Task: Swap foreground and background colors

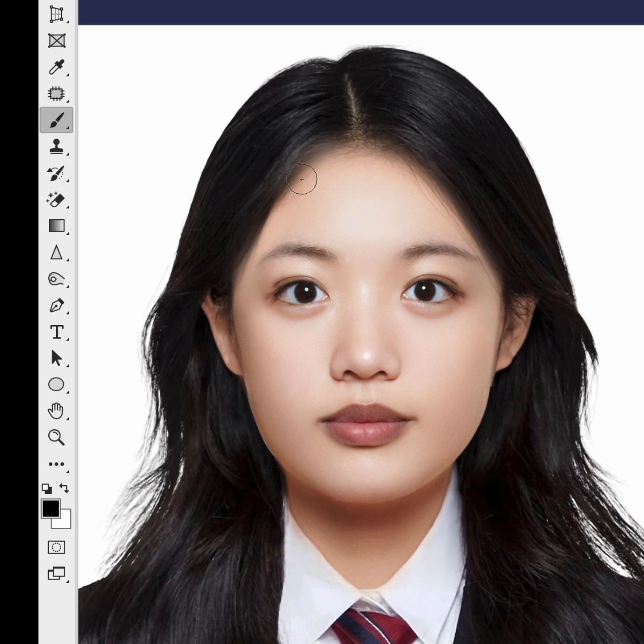Action: [64, 488]
